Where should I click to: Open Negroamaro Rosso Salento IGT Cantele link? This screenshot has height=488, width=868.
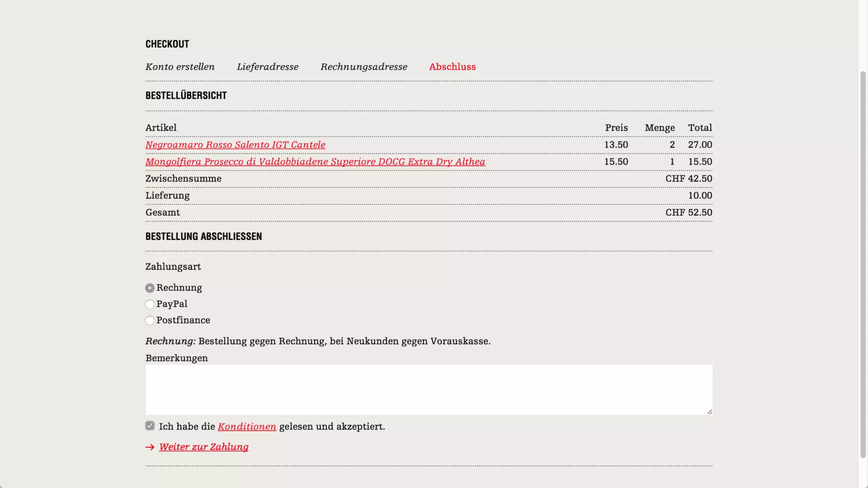235,145
